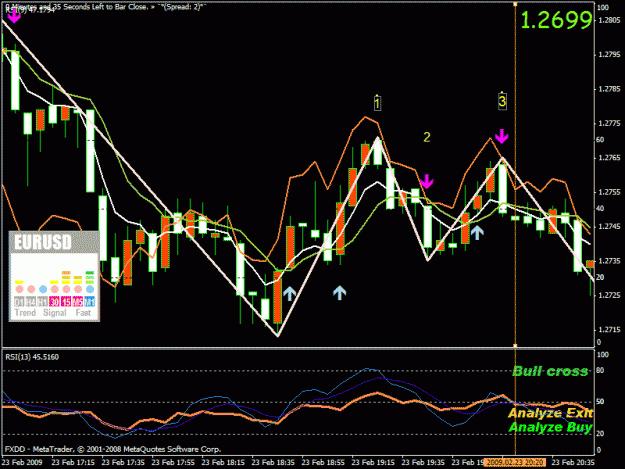The width and height of the screenshot is (625, 469).
Task: Select the magenta 15 timeframe box
Action: coord(66,302)
